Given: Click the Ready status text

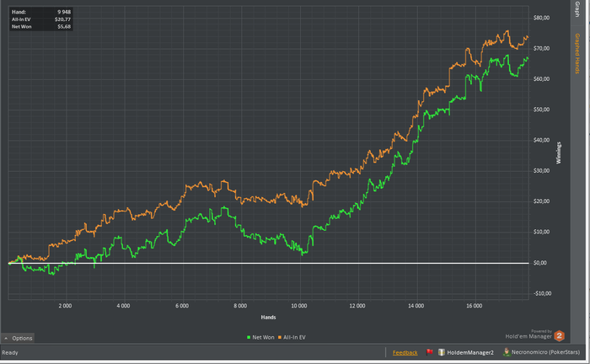Looking at the screenshot, I should click(x=10, y=353).
